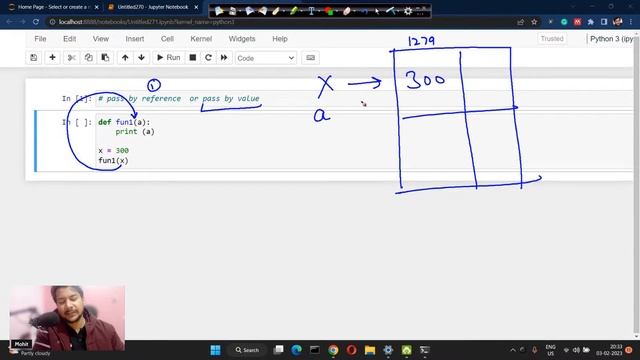Screen dimensions: 640x360
Task: Save the notebook with the floppy disk icon
Action: [33, 58]
